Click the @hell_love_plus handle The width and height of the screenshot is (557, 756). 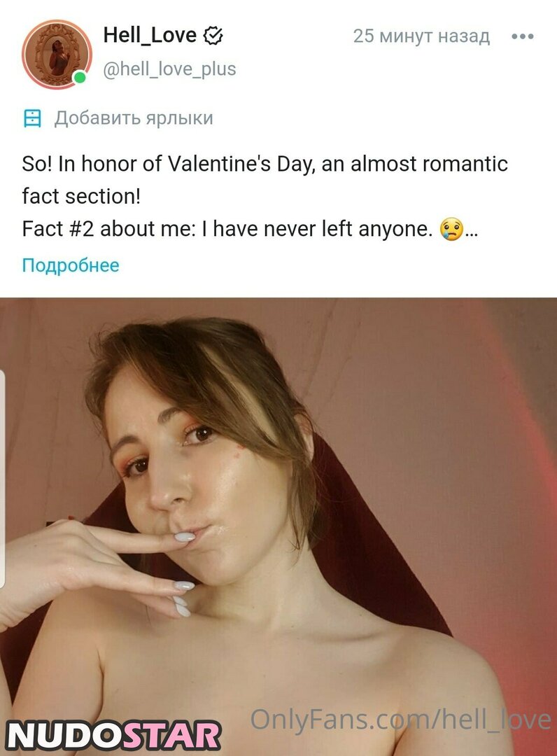click(169, 69)
